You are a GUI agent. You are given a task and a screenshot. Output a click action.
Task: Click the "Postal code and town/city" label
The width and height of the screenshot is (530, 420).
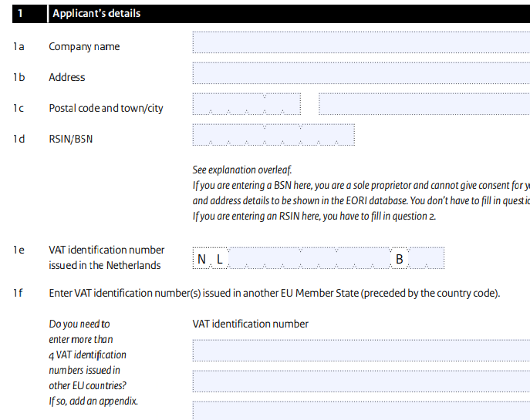pyautogui.click(x=106, y=108)
